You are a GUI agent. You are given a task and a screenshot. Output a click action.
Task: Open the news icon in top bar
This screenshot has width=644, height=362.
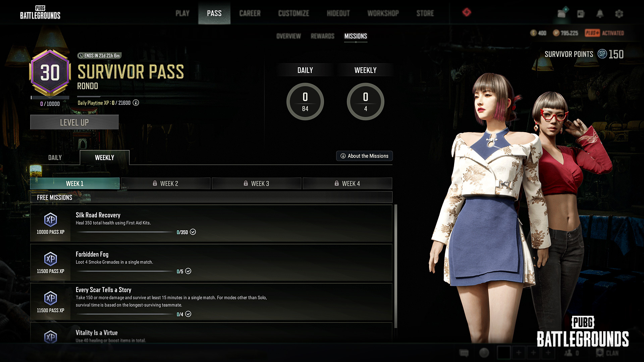581,14
